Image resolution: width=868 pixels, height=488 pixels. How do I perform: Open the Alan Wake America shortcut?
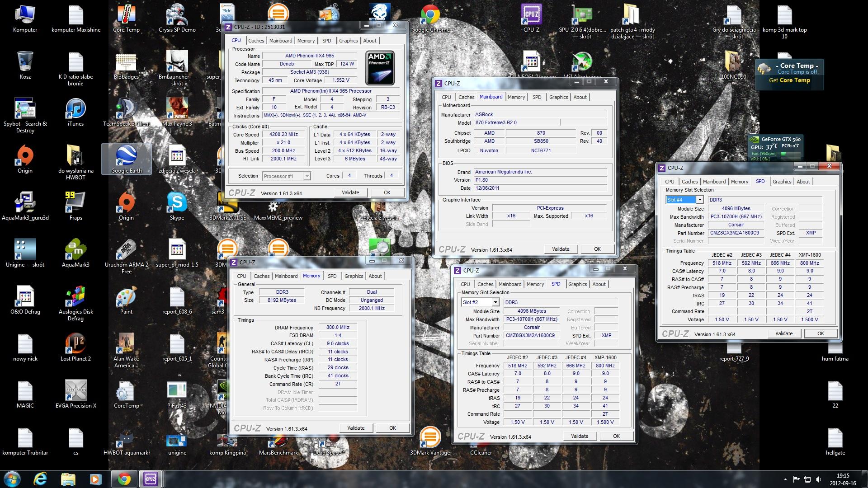click(126, 351)
